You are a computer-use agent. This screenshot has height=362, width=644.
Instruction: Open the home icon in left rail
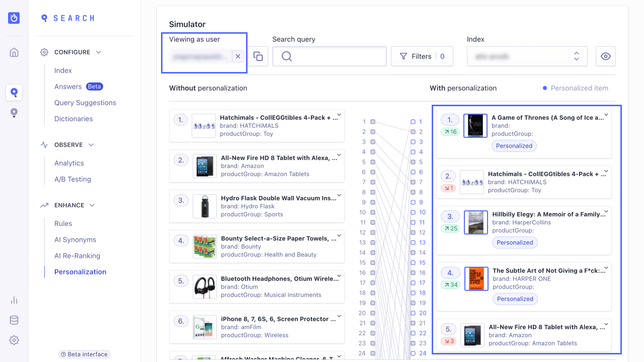point(14,52)
